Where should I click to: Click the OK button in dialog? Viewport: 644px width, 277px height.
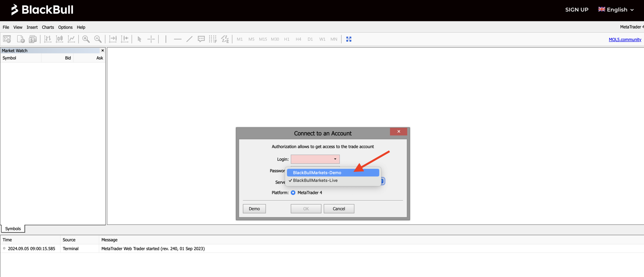pyautogui.click(x=306, y=209)
